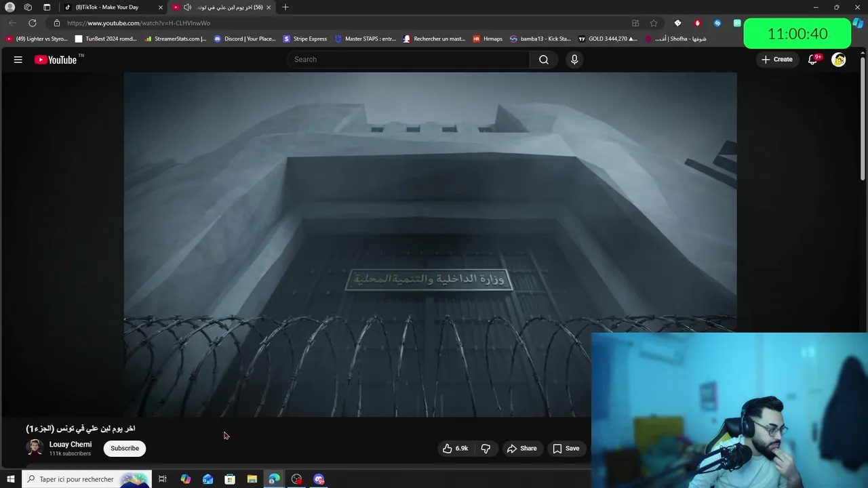This screenshot has height=488, width=868.
Task: Go back with browser back arrow
Action: click(x=12, y=23)
